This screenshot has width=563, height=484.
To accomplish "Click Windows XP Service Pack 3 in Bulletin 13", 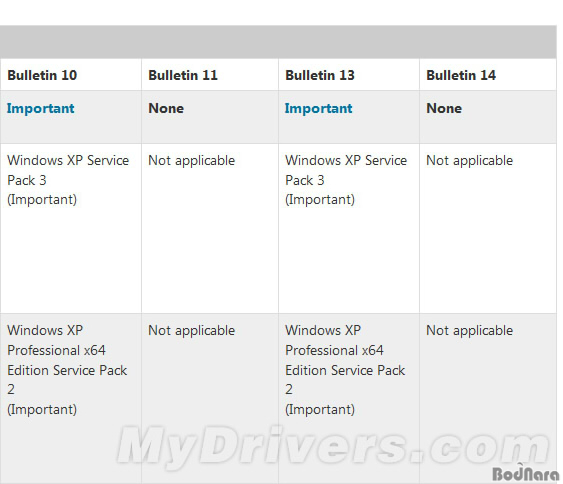I will pyautogui.click(x=346, y=170).
